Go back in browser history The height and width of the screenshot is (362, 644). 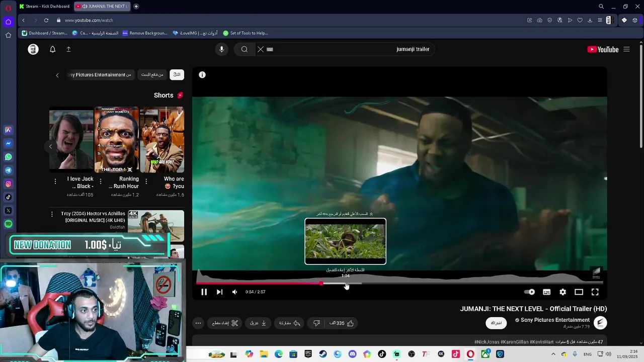point(23,20)
